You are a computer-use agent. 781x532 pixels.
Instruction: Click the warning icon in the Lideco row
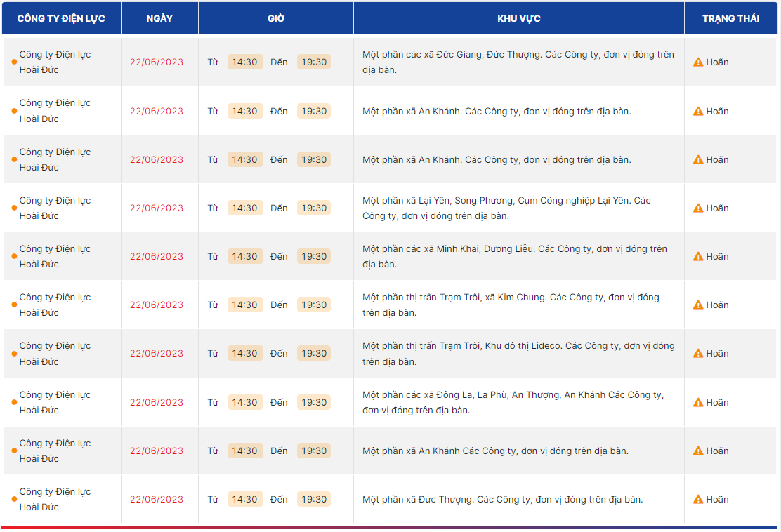[x=698, y=353]
